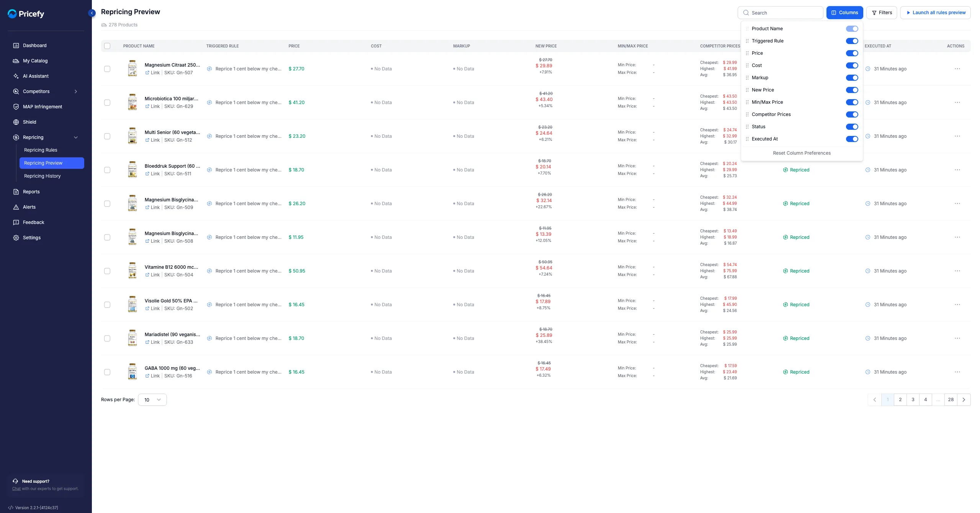Click the Chat support link
The width and height of the screenshot is (980, 513).
(x=16, y=488)
